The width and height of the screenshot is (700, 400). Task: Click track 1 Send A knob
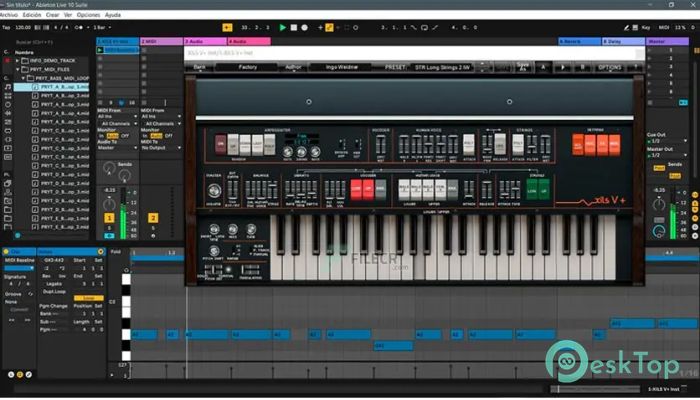[109, 168]
